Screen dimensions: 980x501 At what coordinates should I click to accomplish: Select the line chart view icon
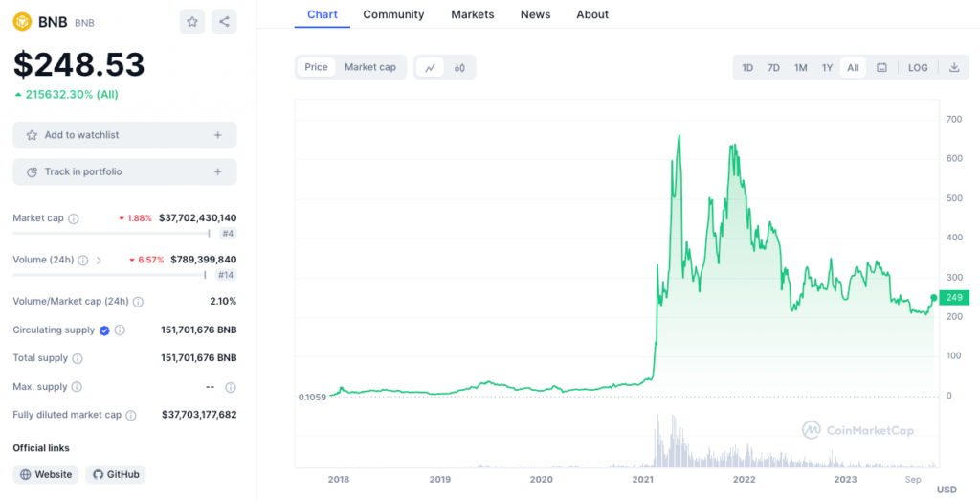[x=430, y=68]
